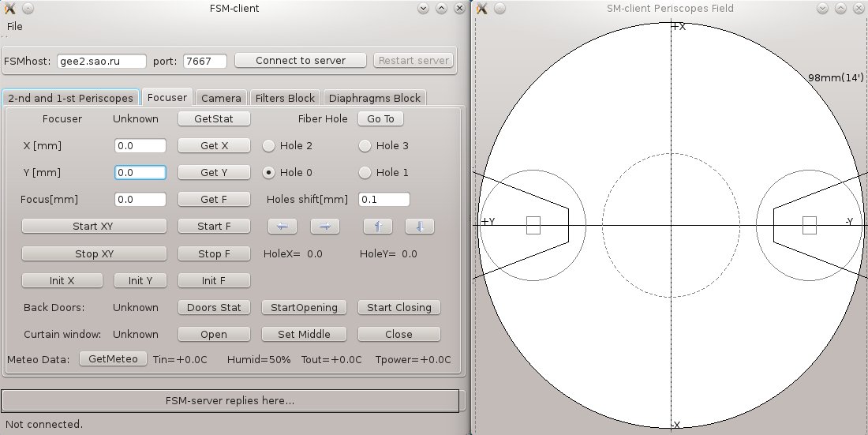Viewport: 868px width, 435px height.
Task: Click the Set Middle curtain button
Action: click(304, 334)
